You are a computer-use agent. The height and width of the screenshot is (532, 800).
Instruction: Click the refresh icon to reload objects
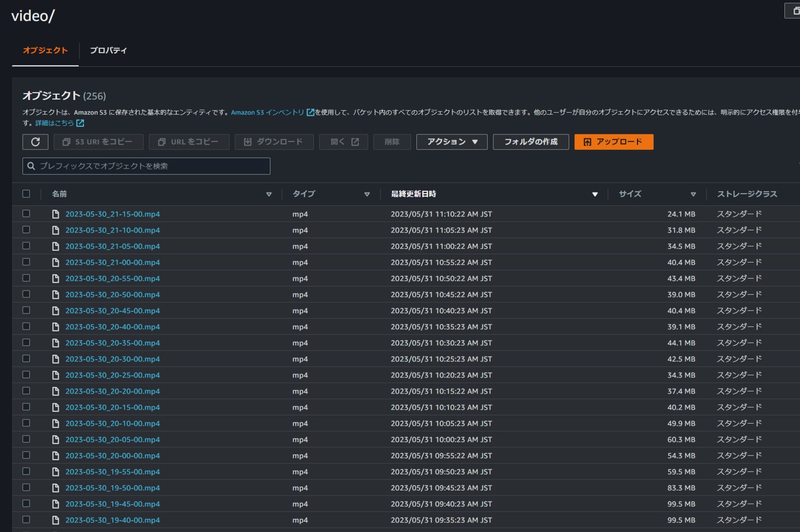pos(35,142)
